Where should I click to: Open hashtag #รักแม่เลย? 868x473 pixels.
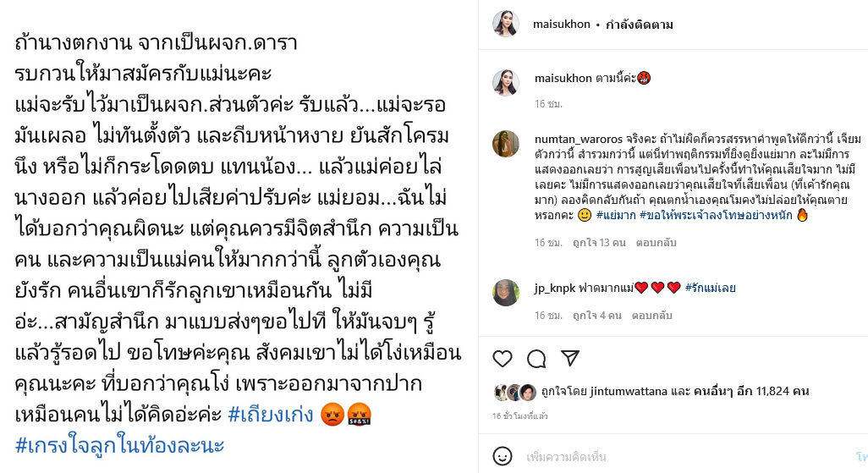click(711, 288)
